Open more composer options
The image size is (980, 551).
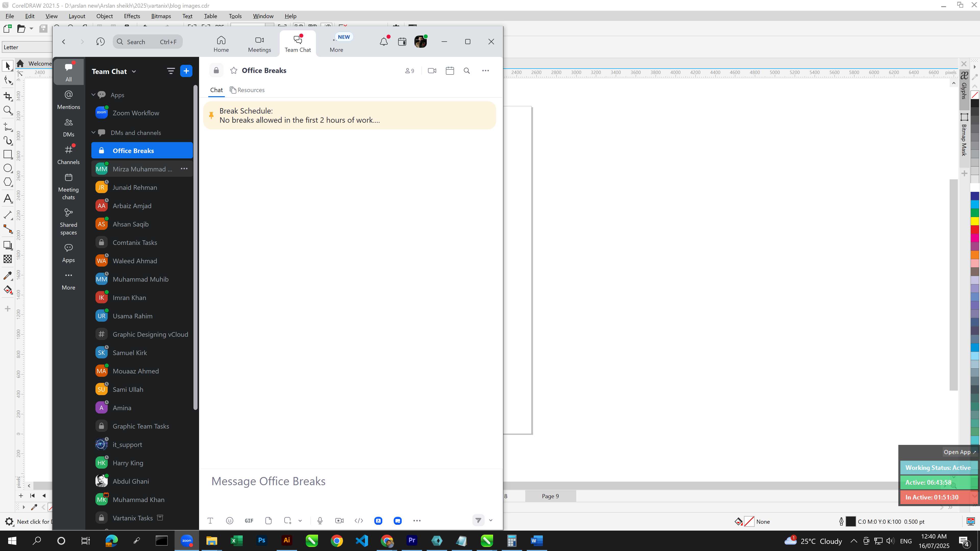coord(417,521)
